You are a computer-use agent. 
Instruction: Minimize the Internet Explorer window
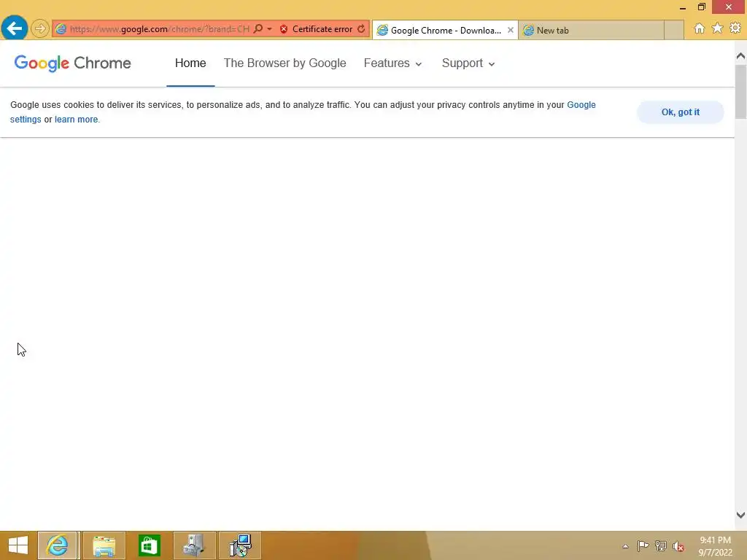(683, 7)
